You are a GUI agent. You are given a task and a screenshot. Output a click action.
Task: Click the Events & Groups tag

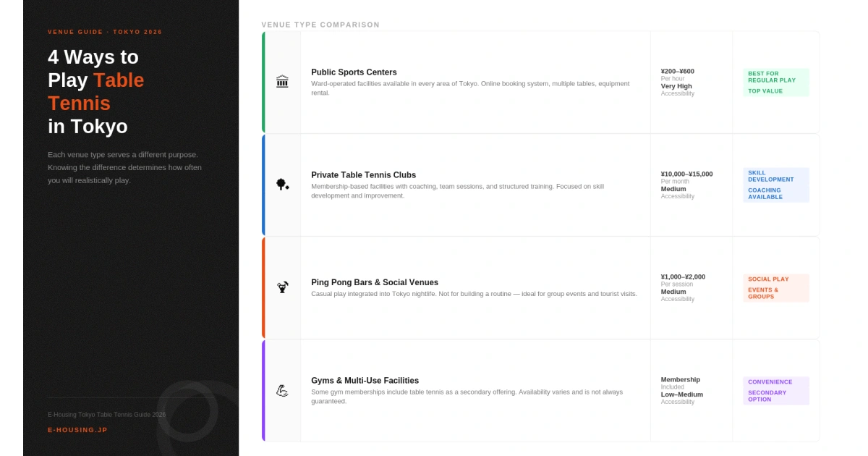click(763, 293)
